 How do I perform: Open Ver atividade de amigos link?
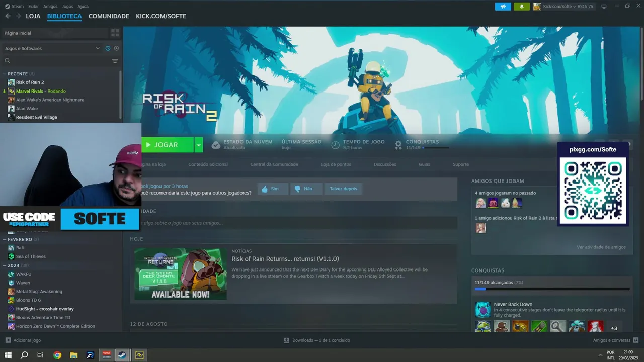tap(601, 247)
